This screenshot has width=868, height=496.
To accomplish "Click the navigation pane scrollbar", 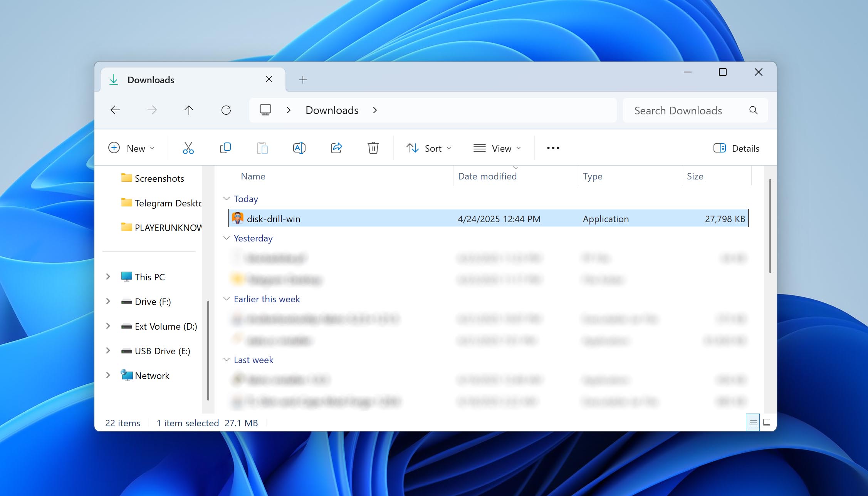I will pos(208,350).
